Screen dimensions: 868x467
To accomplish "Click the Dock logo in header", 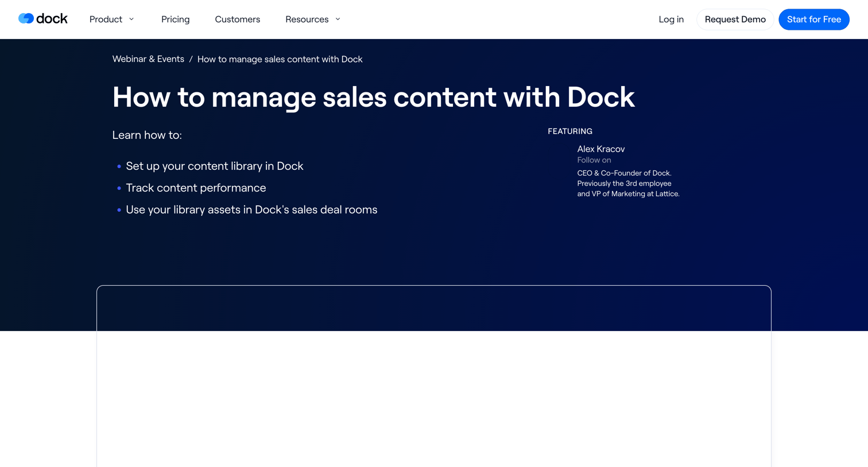I will pos(43,19).
